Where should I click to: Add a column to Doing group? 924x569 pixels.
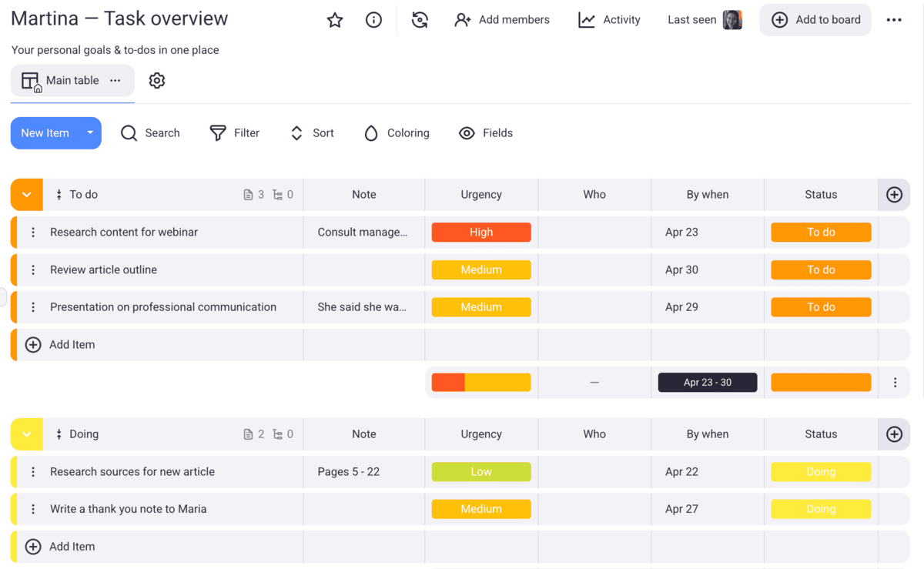(894, 434)
